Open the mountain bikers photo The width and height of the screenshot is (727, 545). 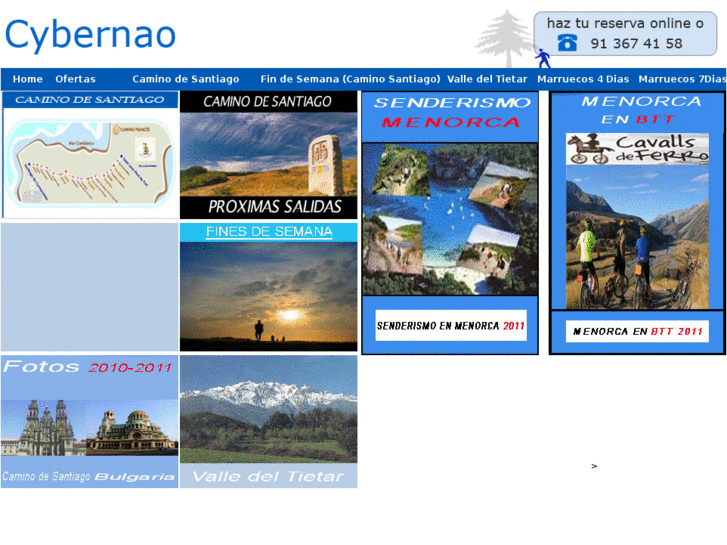[637, 237]
